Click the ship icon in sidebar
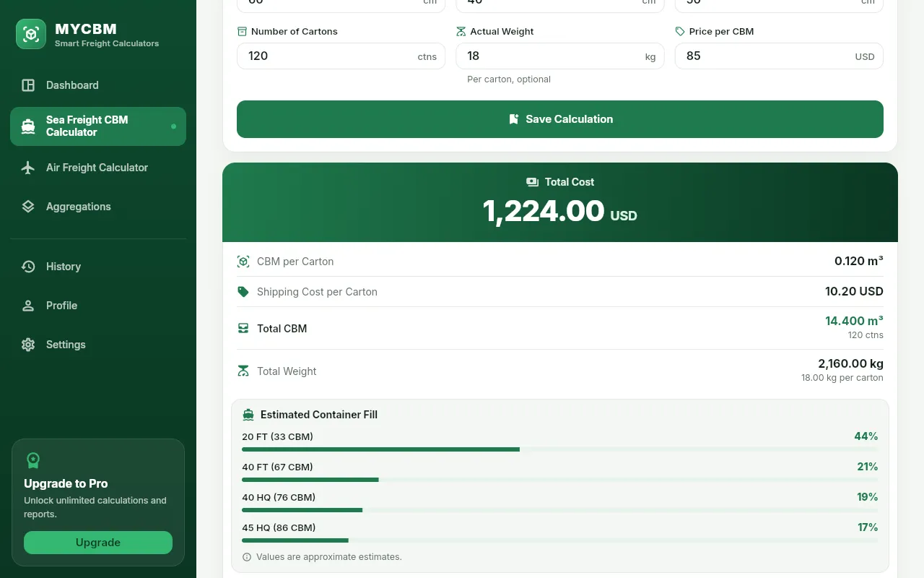This screenshot has height=578, width=924. click(28, 126)
